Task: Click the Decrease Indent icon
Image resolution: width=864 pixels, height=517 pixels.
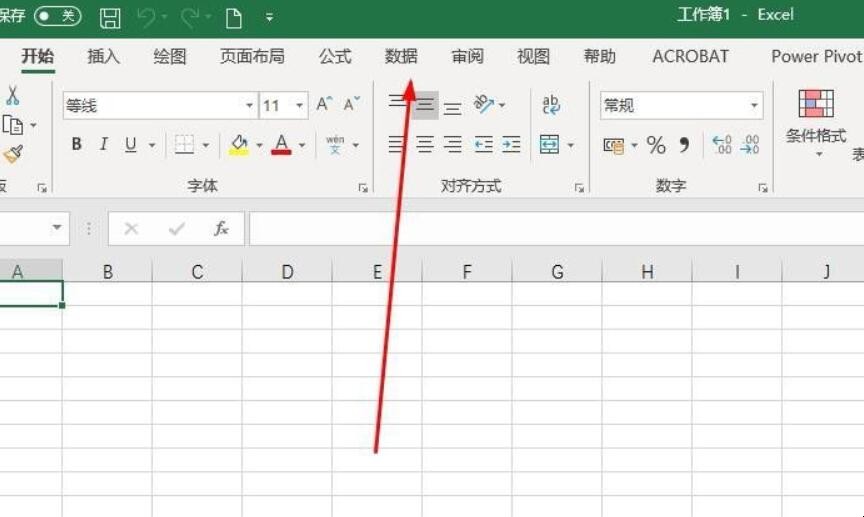Action: pyautogui.click(x=483, y=144)
